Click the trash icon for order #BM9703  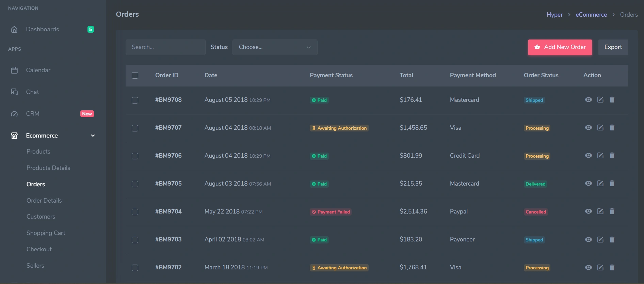pos(612,239)
